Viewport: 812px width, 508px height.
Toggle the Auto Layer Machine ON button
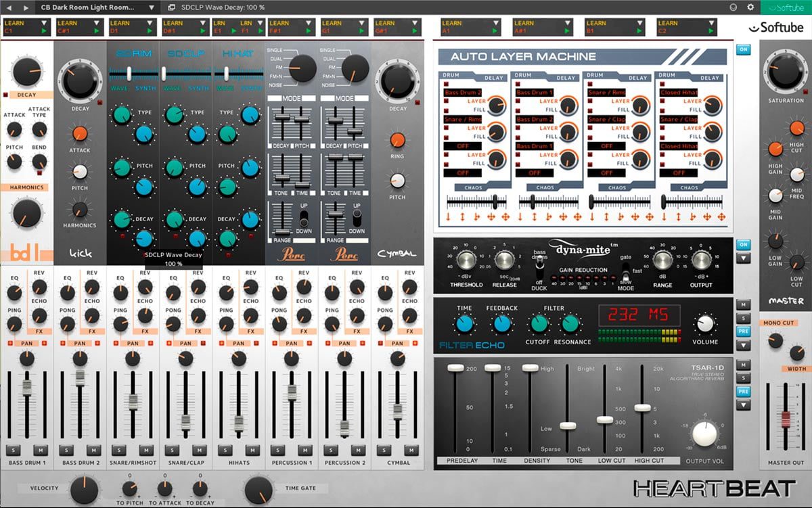tap(744, 50)
